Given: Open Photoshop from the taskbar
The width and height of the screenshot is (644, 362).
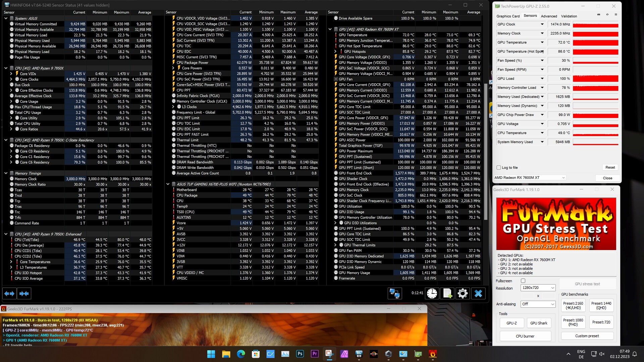Looking at the screenshot, I should 300,354.
